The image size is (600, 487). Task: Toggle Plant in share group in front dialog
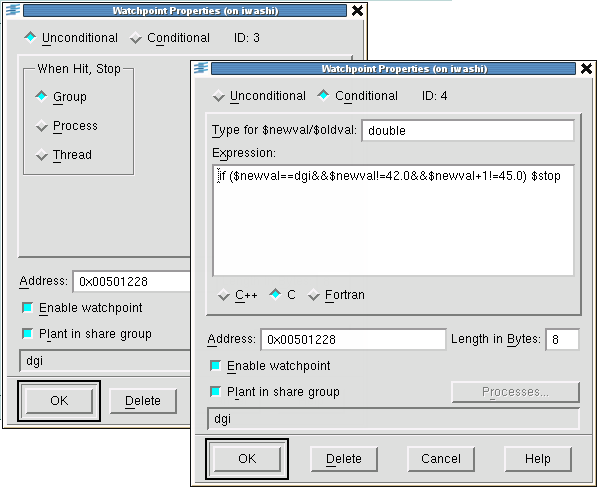click(216, 392)
